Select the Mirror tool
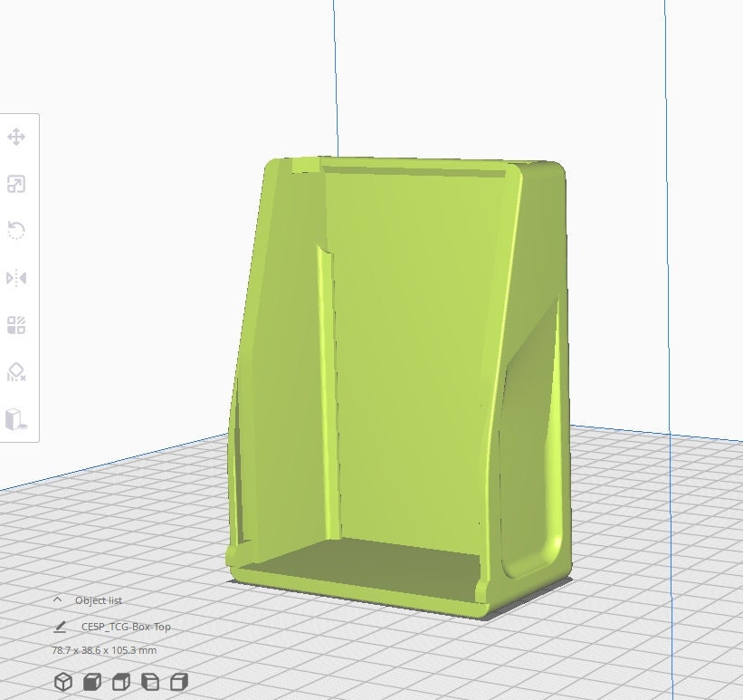 point(16,278)
